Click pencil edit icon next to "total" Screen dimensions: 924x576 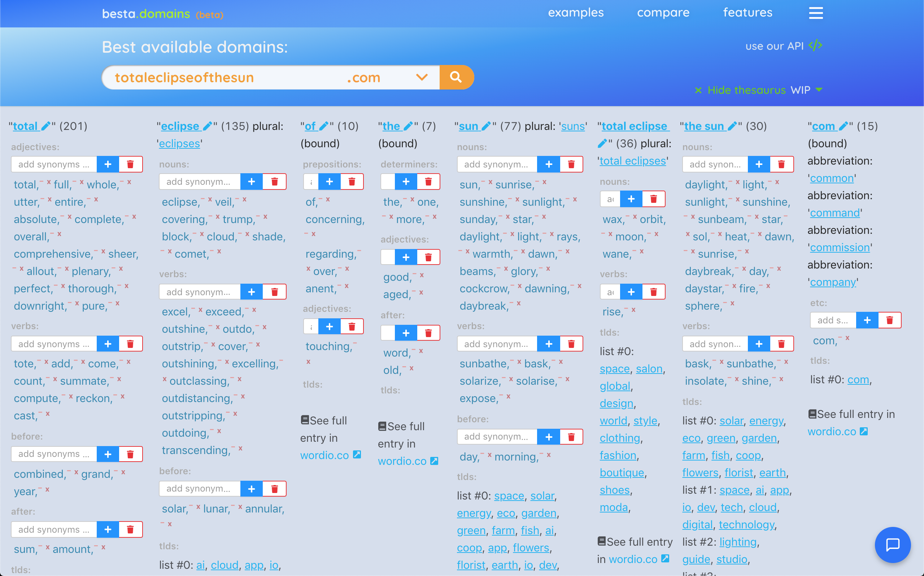(x=46, y=126)
